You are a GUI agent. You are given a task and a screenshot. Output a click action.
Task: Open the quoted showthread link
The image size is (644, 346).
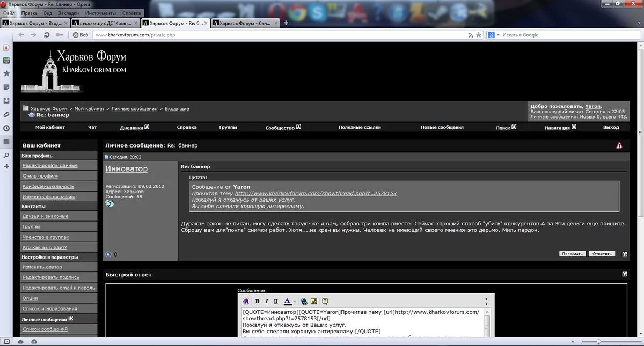[316, 193]
